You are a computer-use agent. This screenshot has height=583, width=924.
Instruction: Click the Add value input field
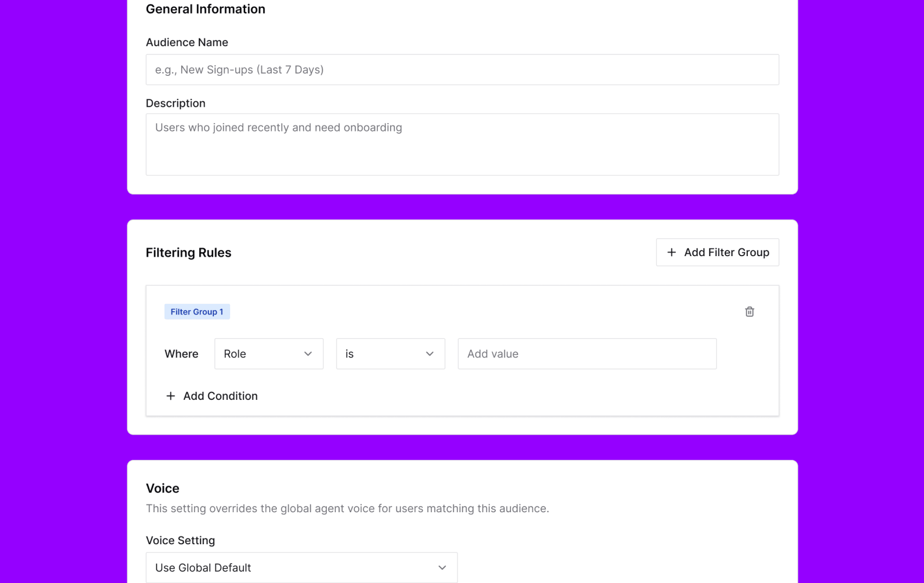click(x=587, y=354)
